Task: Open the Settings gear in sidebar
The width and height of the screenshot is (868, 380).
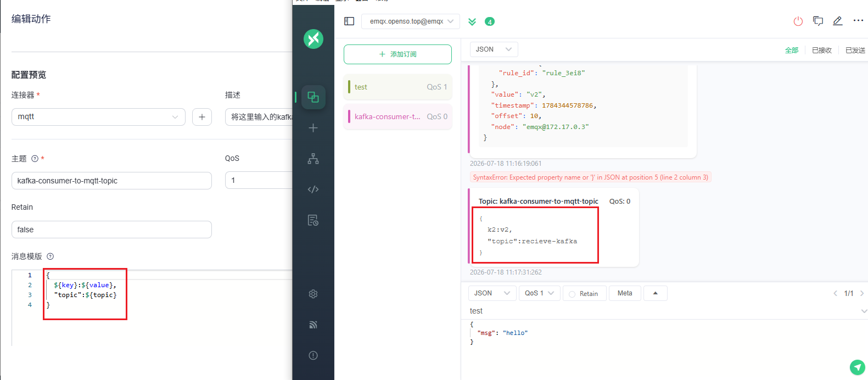Action: pyautogui.click(x=313, y=294)
